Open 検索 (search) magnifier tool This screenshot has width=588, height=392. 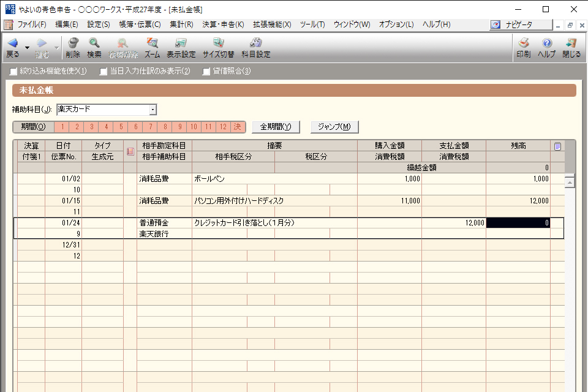pyautogui.click(x=94, y=43)
